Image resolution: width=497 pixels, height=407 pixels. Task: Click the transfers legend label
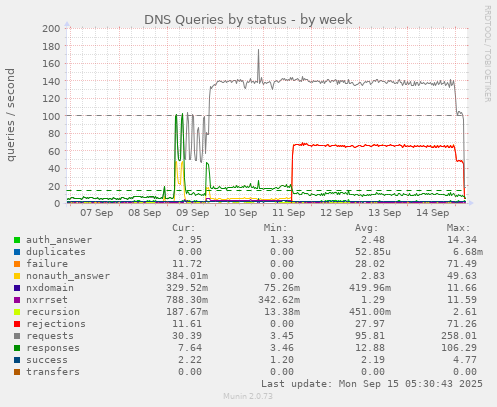click(x=53, y=372)
